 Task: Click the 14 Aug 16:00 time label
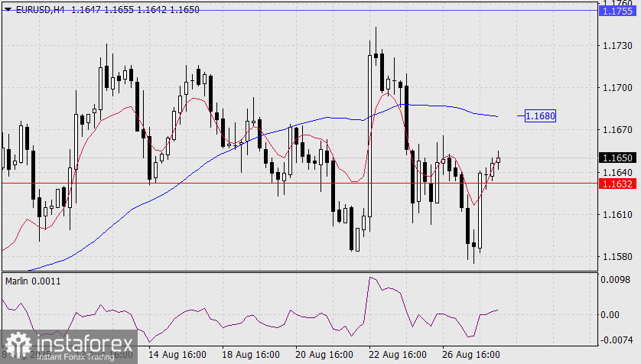click(x=177, y=355)
